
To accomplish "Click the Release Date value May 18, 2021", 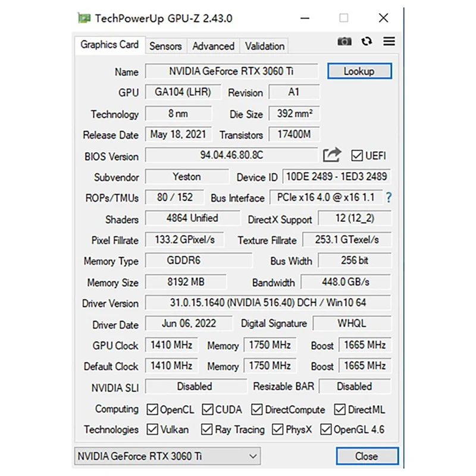I will click(178, 134).
